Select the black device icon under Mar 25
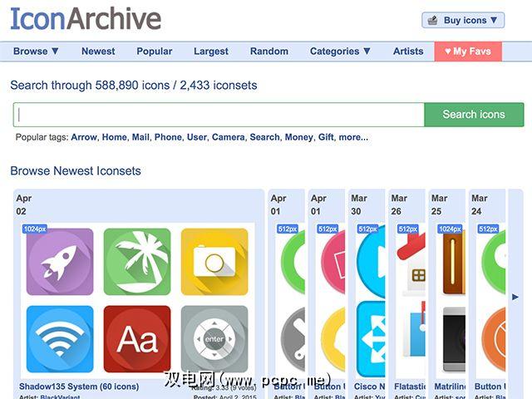This screenshot has width=532, height=399. point(454,339)
